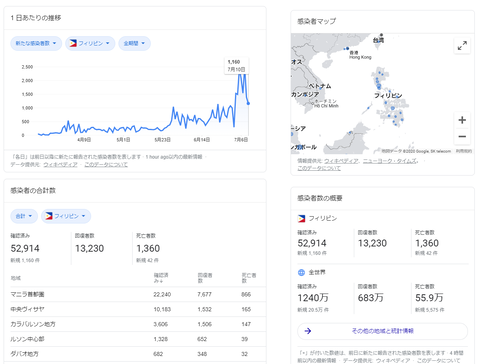Open the このデータについて link under the daily chart

click(106, 165)
